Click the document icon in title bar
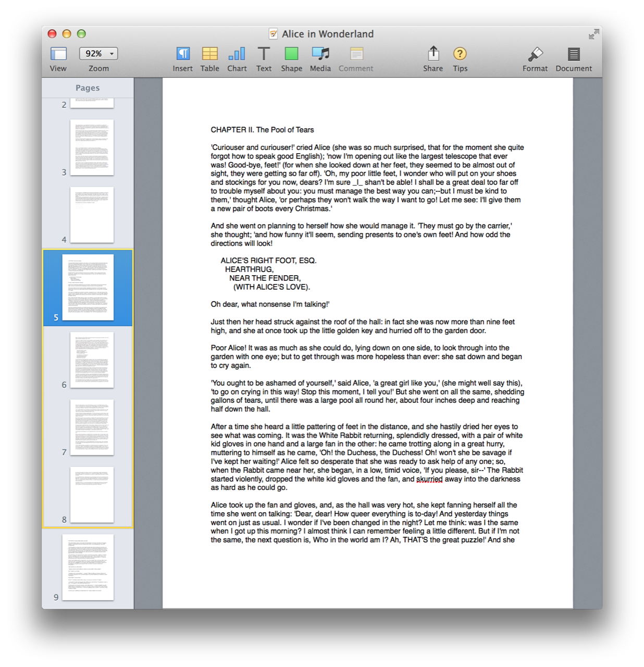Screen dimensions: 644x667 point(273,34)
